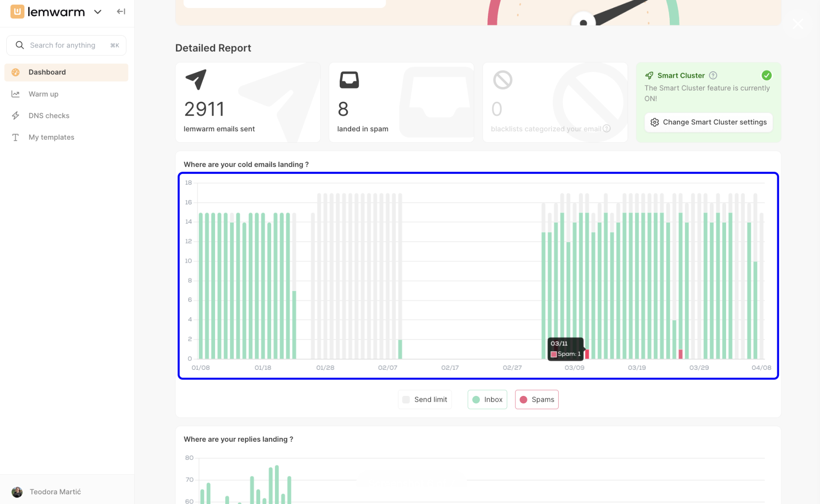
Task: Open the blacklists help question mark
Action: coord(607,128)
